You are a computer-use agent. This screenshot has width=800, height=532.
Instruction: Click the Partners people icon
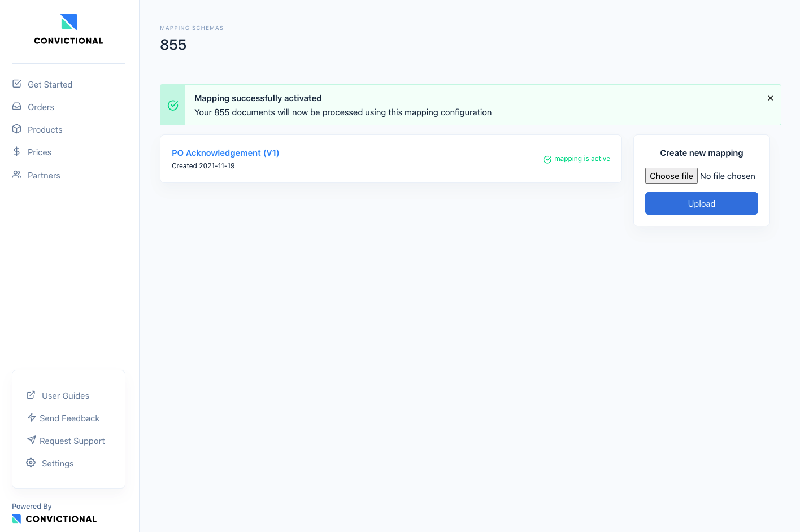pyautogui.click(x=17, y=175)
